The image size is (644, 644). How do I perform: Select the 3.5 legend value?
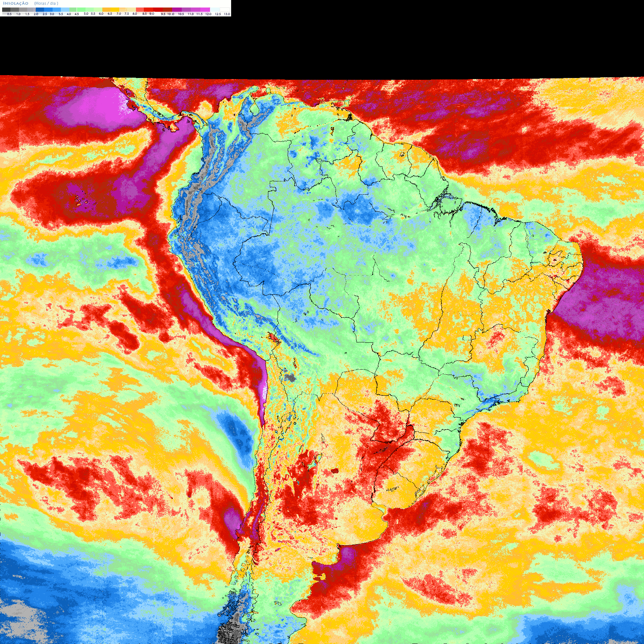tap(61, 14)
